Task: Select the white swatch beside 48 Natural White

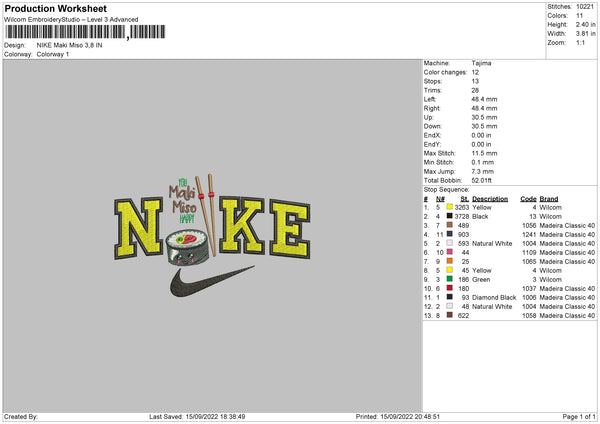Action: (450, 307)
